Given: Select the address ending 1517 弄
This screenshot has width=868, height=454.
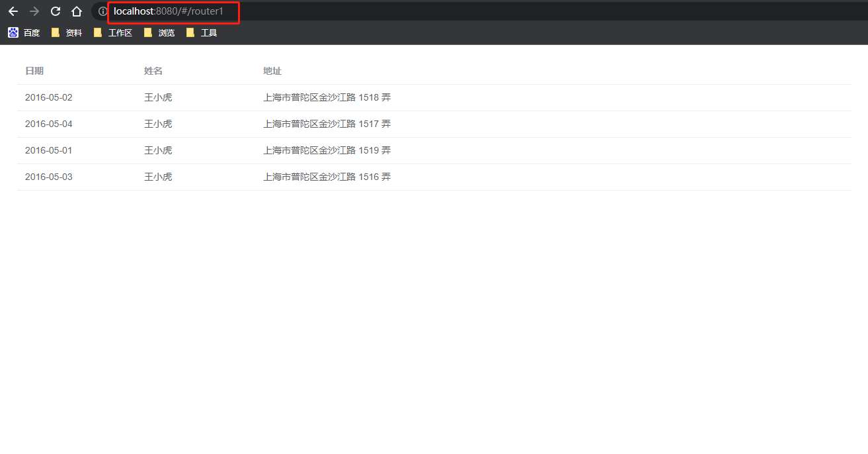Looking at the screenshot, I should [x=327, y=124].
